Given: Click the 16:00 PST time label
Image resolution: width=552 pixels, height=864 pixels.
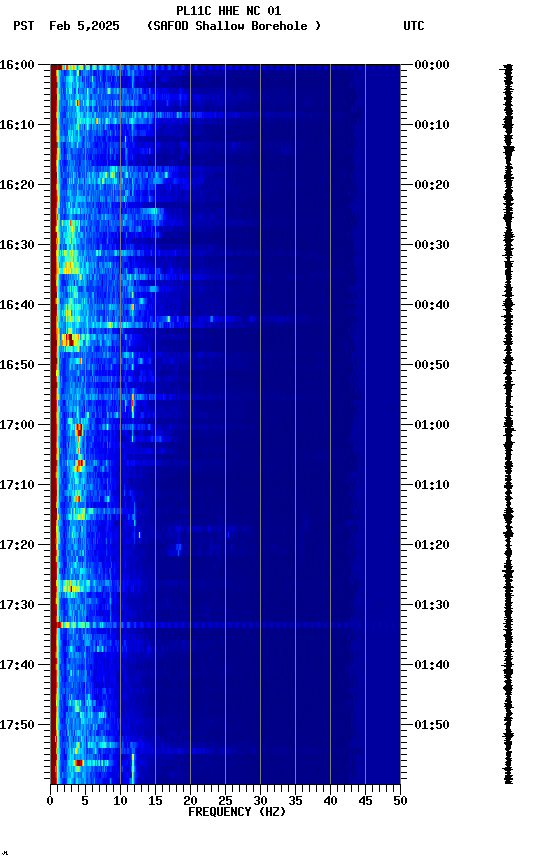Looking at the screenshot, I should tap(17, 65).
